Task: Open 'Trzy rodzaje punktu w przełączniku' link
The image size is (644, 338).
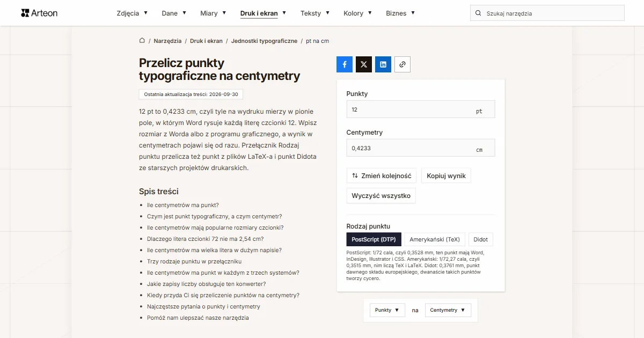Action: (x=194, y=261)
